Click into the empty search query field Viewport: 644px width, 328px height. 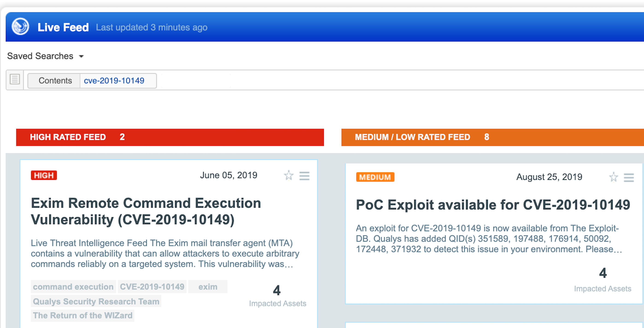[400, 80]
